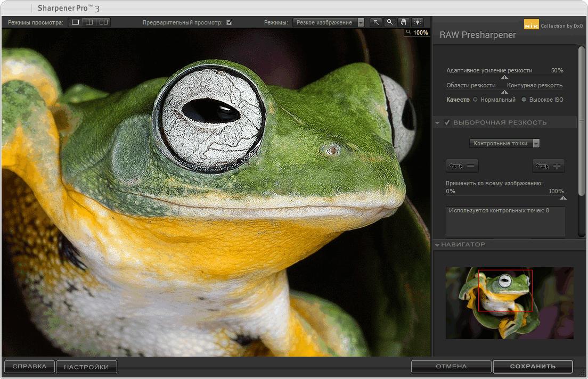
Task: Disable the Выборочная резкость checkbox
Action: click(447, 122)
